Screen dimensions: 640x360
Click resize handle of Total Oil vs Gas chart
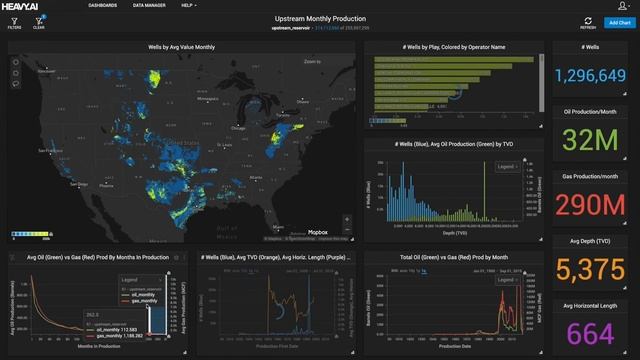coord(541,352)
